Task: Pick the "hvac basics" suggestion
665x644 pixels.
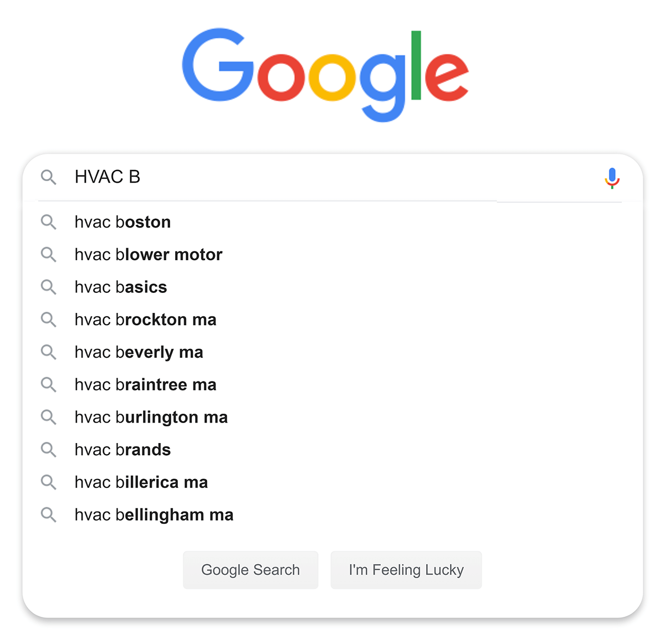Action: click(x=121, y=287)
